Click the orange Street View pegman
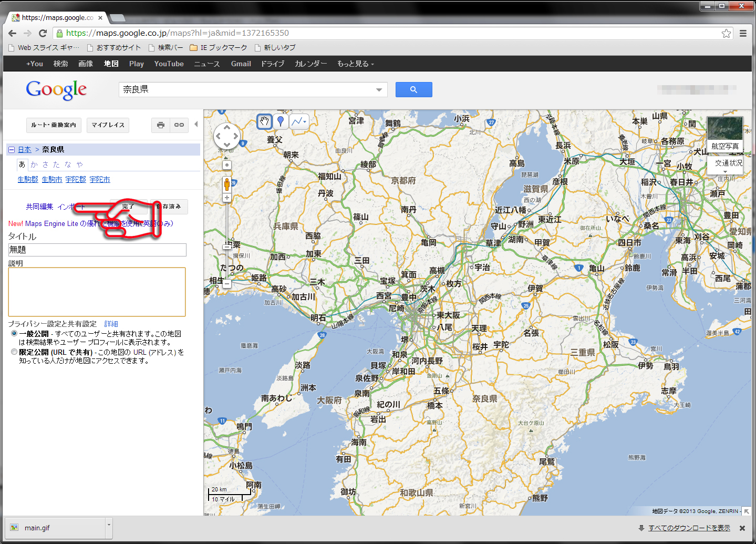The width and height of the screenshot is (756, 544). pos(227,184)
